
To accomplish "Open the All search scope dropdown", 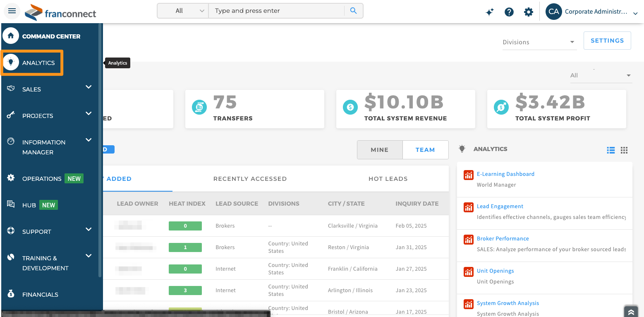I will 183,11.
